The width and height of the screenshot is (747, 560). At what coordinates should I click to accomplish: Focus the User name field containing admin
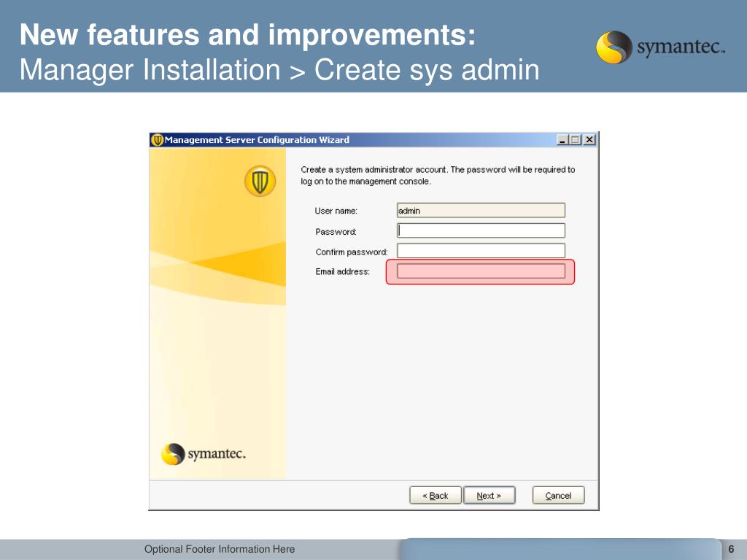click(481, 211)
